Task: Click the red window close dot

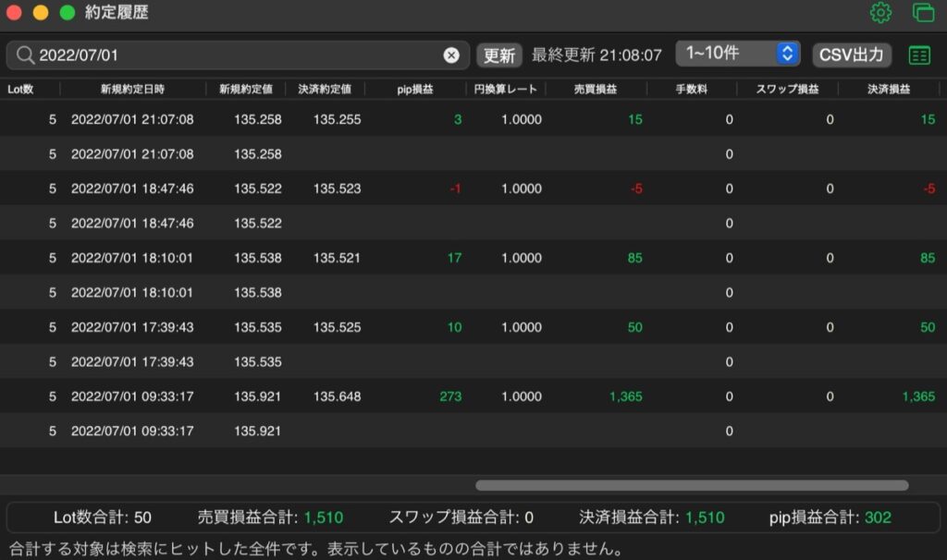Action: pyautogui.click(x=13, y=13)
